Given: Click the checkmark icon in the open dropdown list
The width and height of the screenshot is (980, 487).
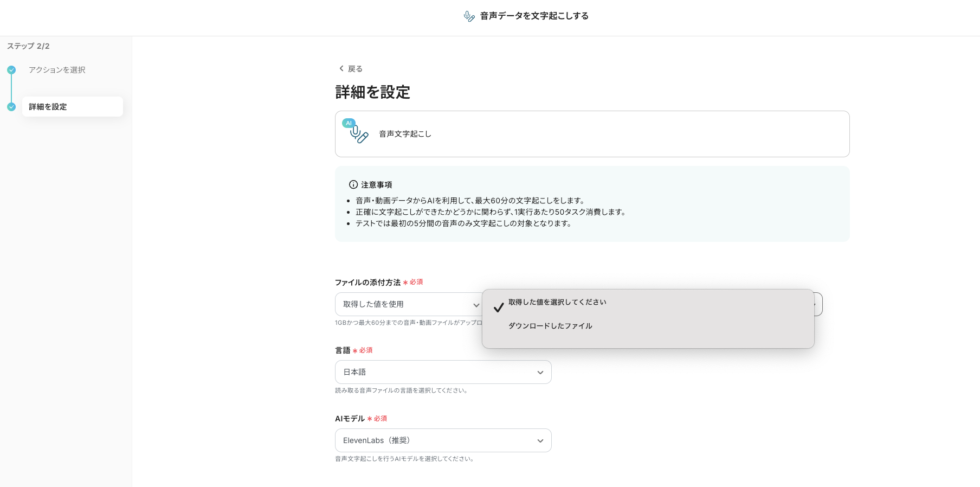Looking at the screenshot, I should (499, 307).
